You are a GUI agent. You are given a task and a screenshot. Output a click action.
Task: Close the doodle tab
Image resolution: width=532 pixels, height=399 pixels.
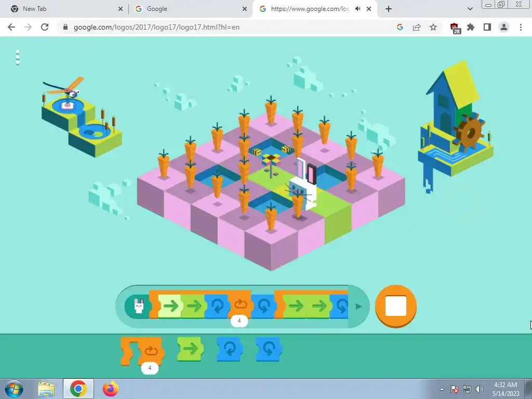coord(369,9)
